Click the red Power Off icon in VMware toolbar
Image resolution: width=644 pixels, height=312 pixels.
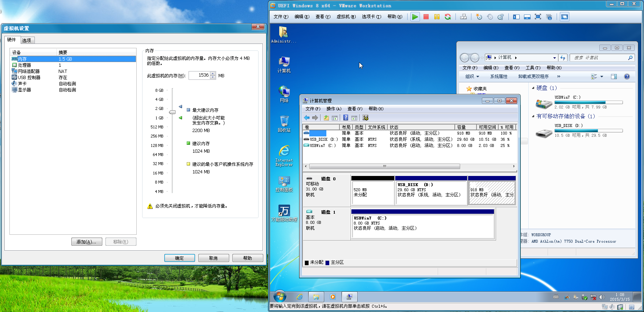point(426,17)
